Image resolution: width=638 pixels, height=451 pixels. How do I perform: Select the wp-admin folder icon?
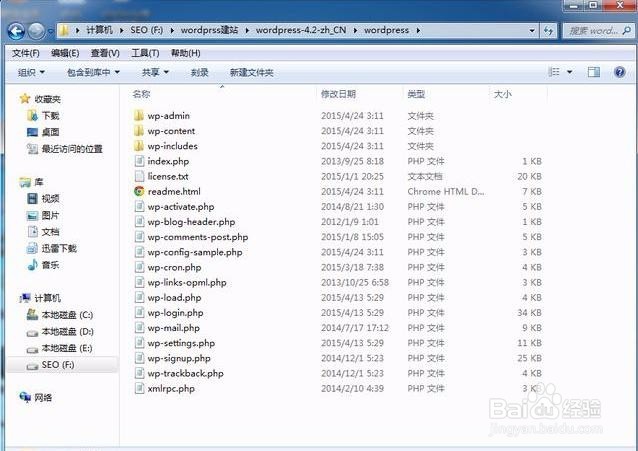click(x=139, y=116)
